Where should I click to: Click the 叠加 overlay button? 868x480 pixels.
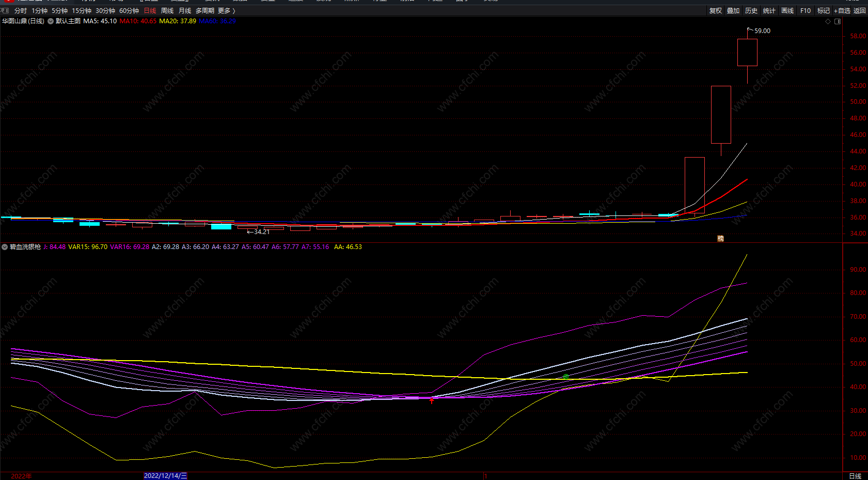click(x=733, y=11)
